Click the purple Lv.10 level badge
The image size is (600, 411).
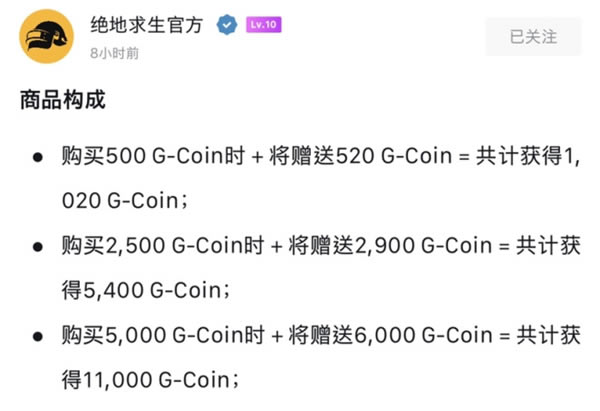coord(264,25)
